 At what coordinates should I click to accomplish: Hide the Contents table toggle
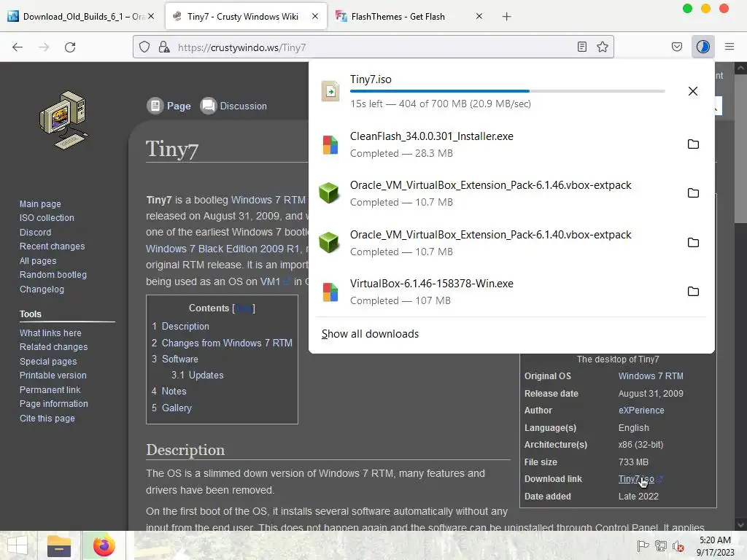[244, 308]
